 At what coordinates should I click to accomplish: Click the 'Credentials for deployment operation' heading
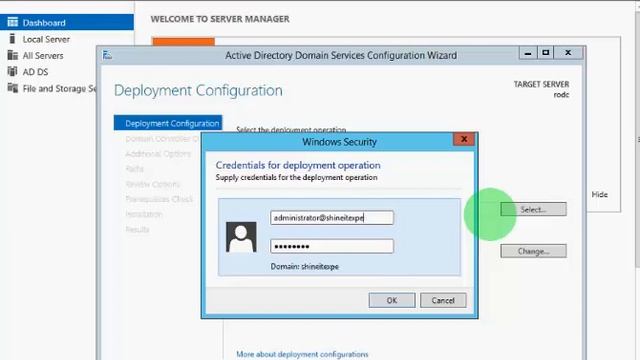click(x=298, y=165)
